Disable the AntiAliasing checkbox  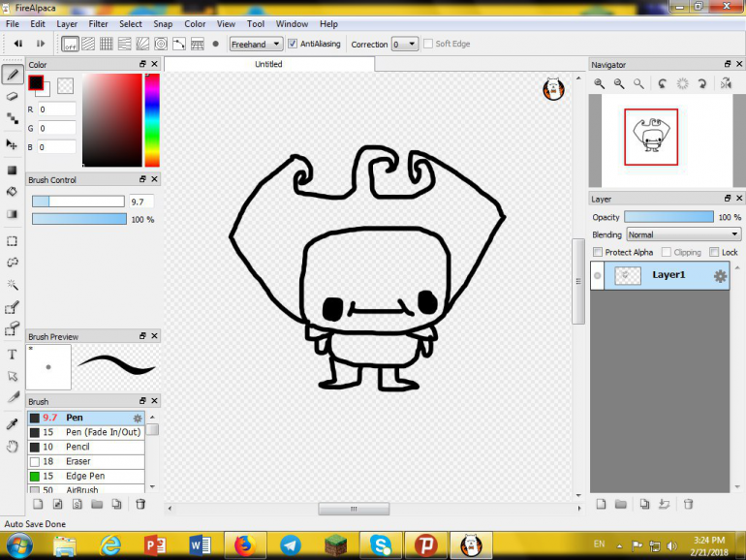293,44
